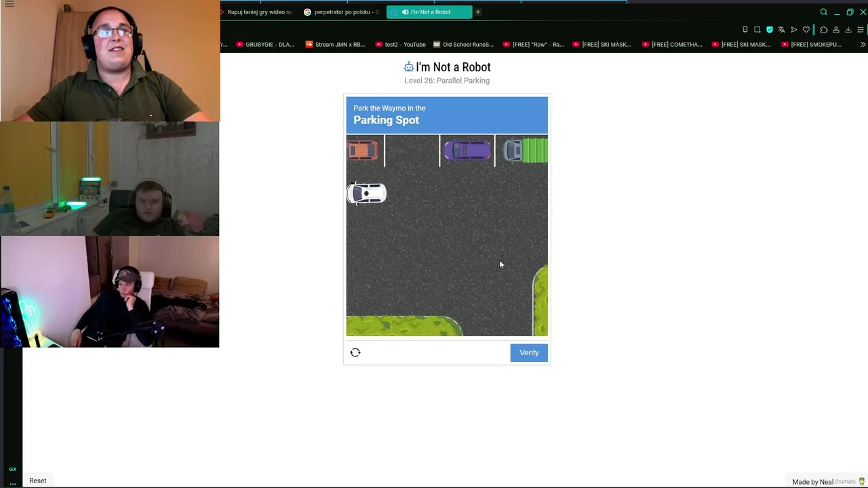The width and height of the screenshot is (868, 488).
Task: Open the [FREE] COMETHA bookmark
Action: tap(672, 44)
